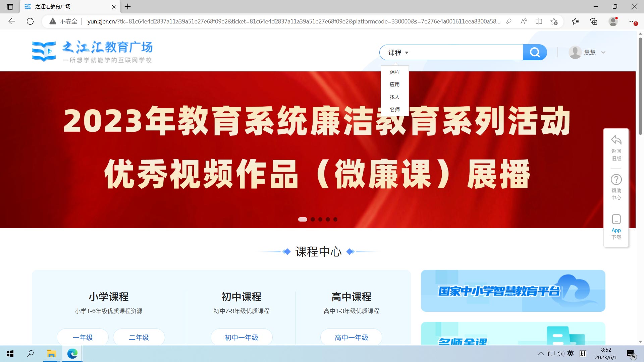Click the App download phone icon
This screenshot has width=644, height=362.
[616, 219]
